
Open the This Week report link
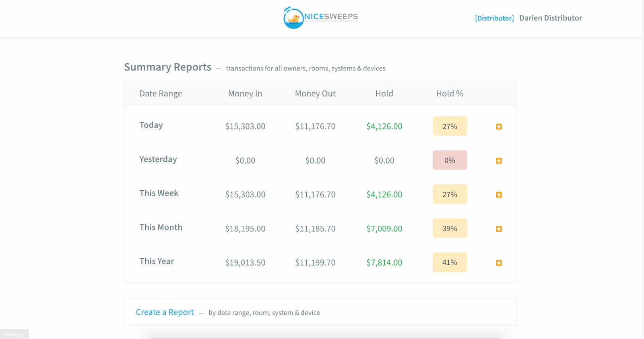click(159, 193)
